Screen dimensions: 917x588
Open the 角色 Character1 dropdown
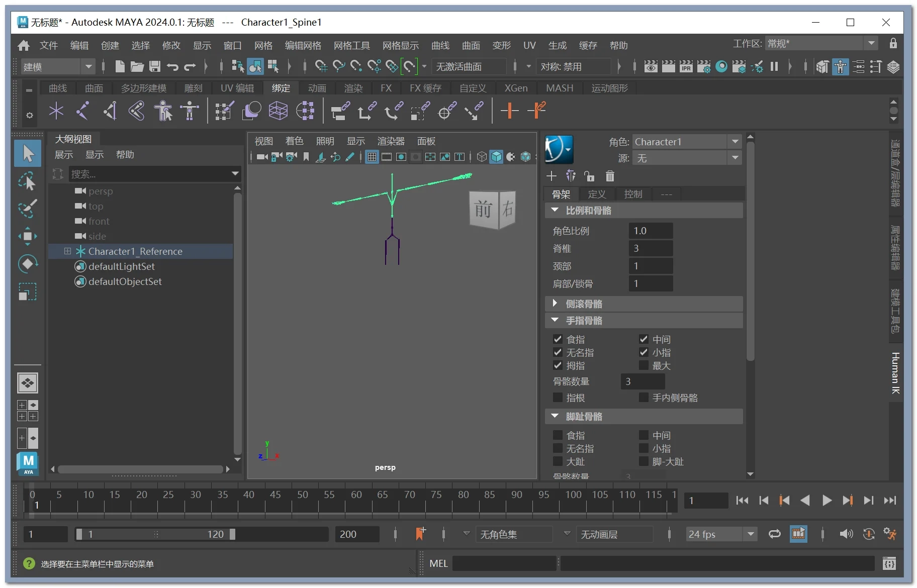tap(735, 141)
